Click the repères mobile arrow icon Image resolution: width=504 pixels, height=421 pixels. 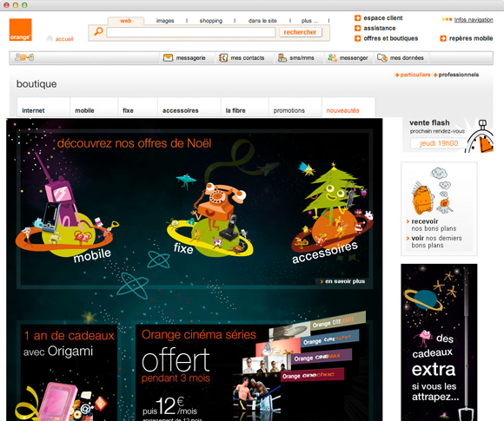point(443,38)
